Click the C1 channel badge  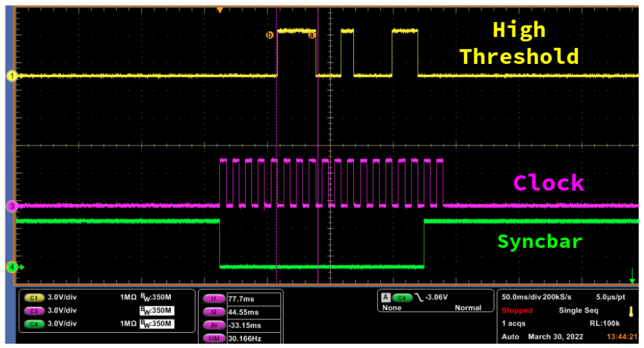34,298
